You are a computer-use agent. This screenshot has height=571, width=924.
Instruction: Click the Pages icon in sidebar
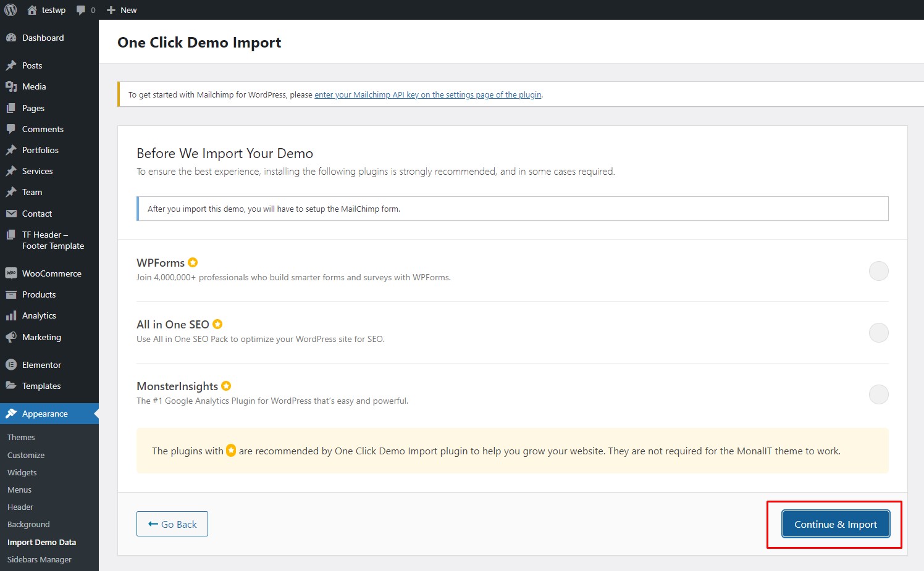tap(11, 108)
